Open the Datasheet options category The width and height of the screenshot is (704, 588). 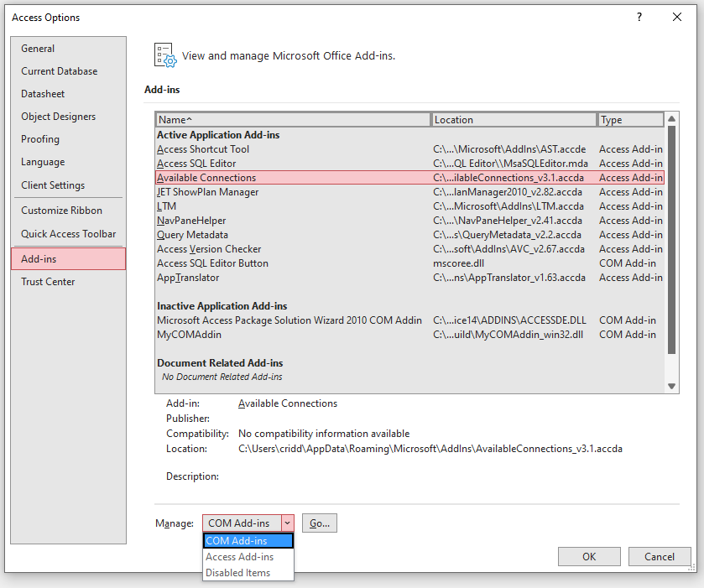coord(68,94)
